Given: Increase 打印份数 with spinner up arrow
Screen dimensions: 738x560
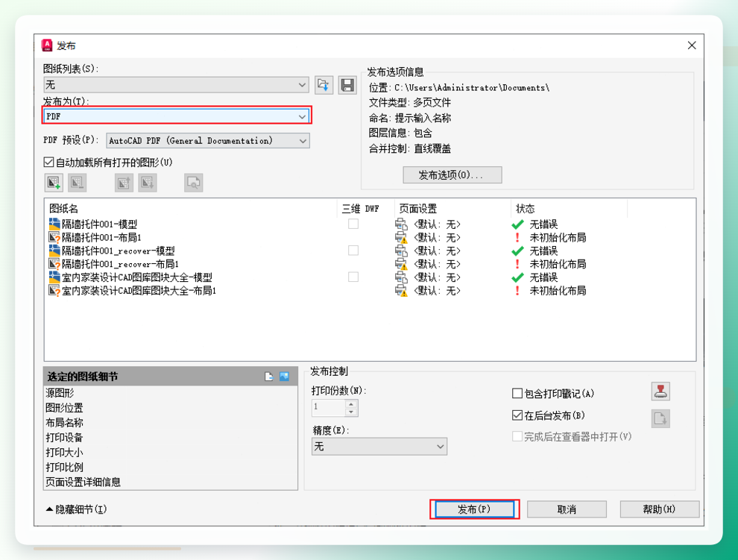Looking at the screenshot, I should point(350,403).
